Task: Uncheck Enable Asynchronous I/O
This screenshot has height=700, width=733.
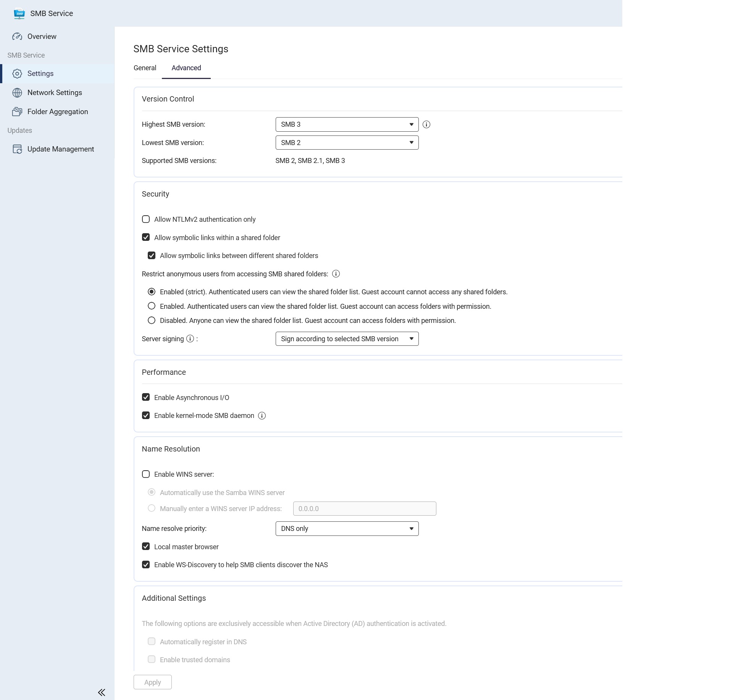Action: click(x=146, y=397)
